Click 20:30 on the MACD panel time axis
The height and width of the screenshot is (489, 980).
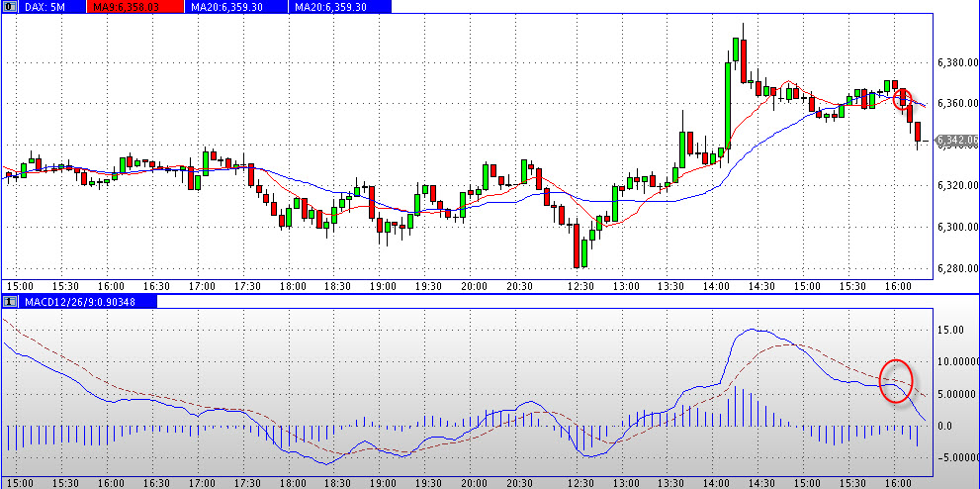(520, 482)
